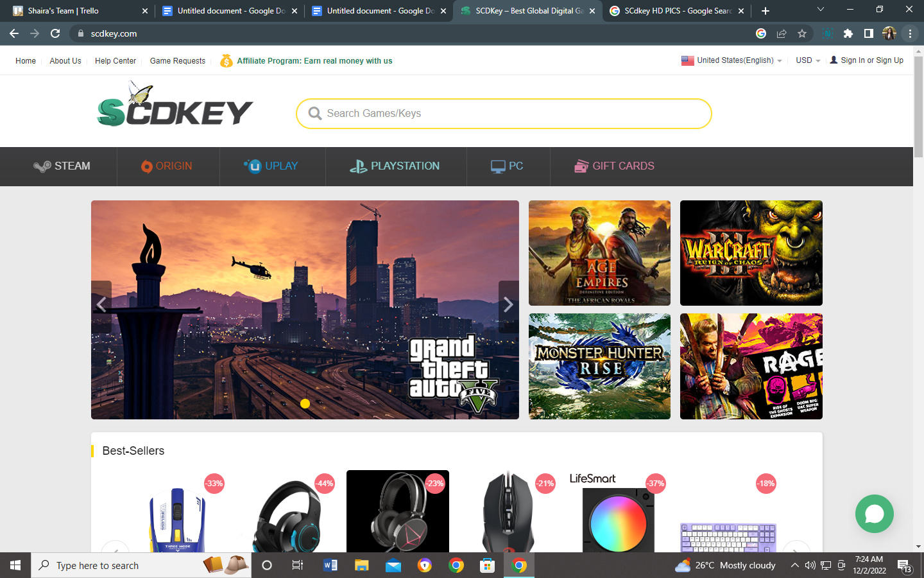Click the Google icon in address bar
This screenshot has height=578, width=924.
(761, 33)
